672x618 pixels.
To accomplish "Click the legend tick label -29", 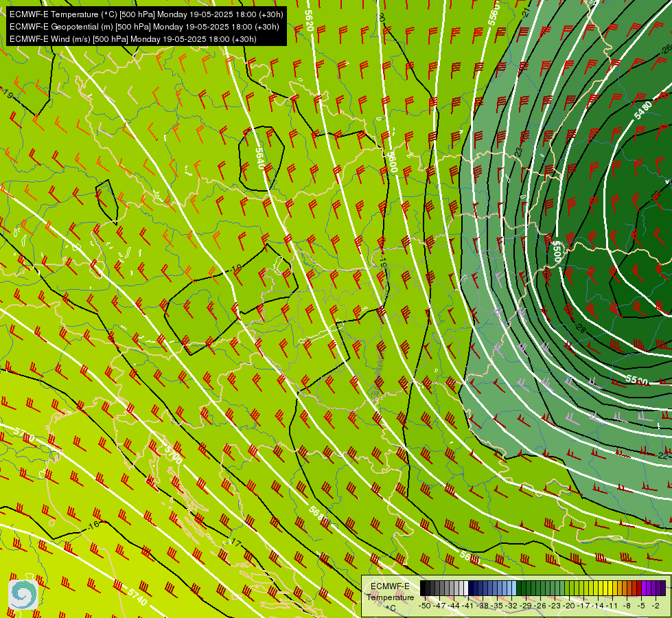I will pyautogui.click(x=525, y=606).
